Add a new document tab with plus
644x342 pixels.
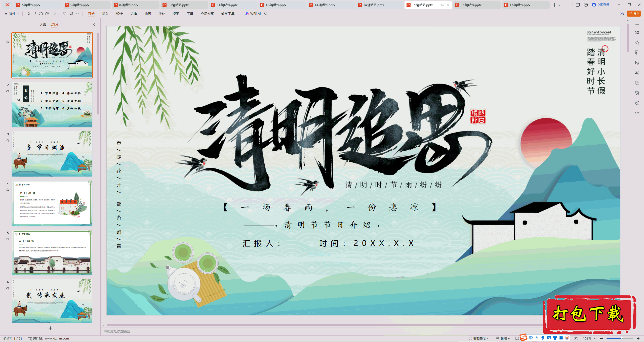[x=554, y=5]
